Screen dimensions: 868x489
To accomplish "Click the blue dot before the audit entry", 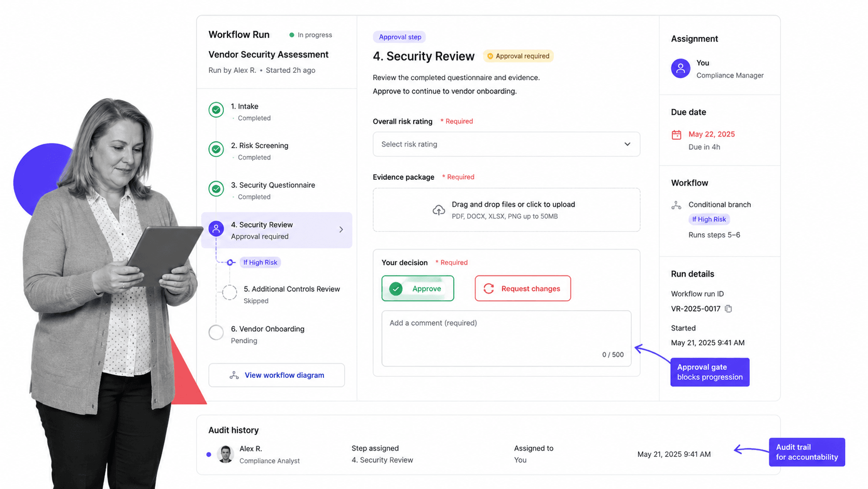I will pos(209,454).
